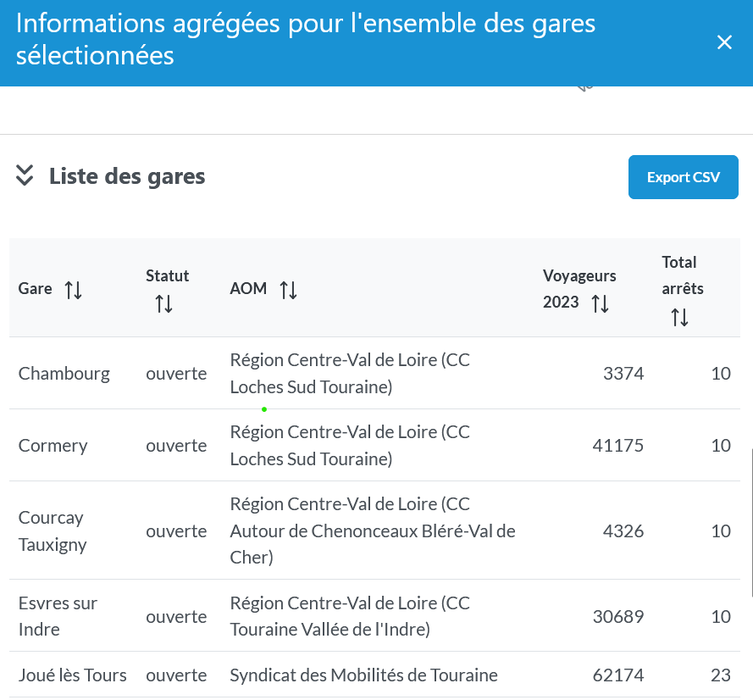753x700 pixels.
Task: Collapse the Liste des gares section
Action: click(25, 176)
